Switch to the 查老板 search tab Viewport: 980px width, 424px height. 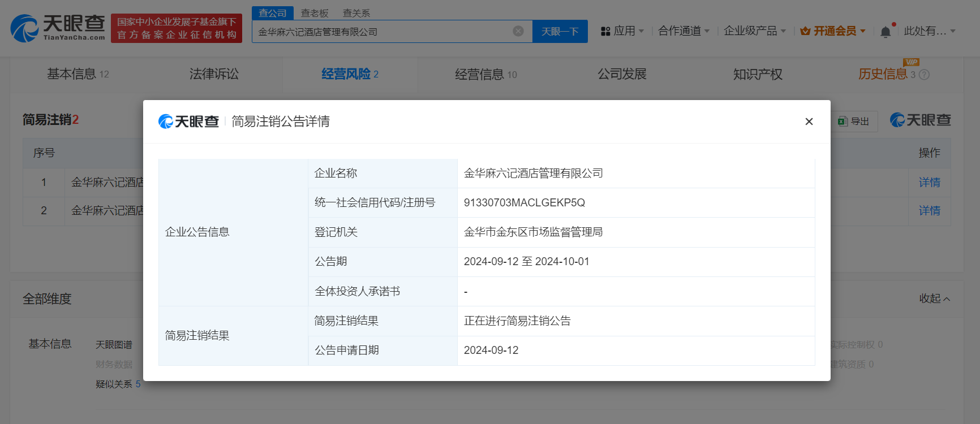315,13
